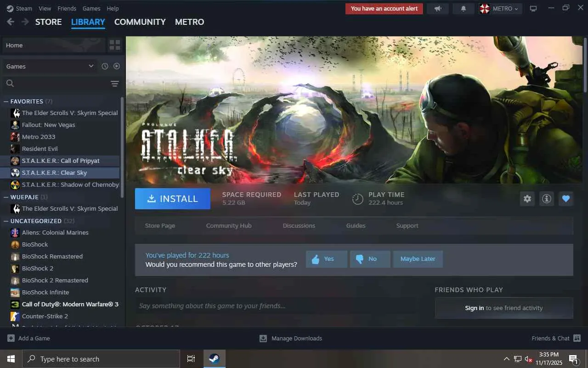The width and height of the screenshot is (588, 368).
Task: Show hidden system tray icons
Action: pyautogui.click(x=507, y=359)
